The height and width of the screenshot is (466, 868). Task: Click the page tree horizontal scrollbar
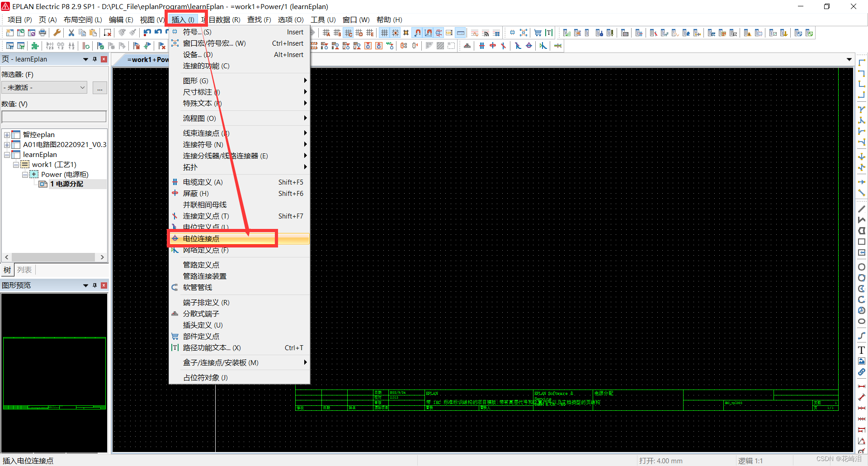coord(54,257)
